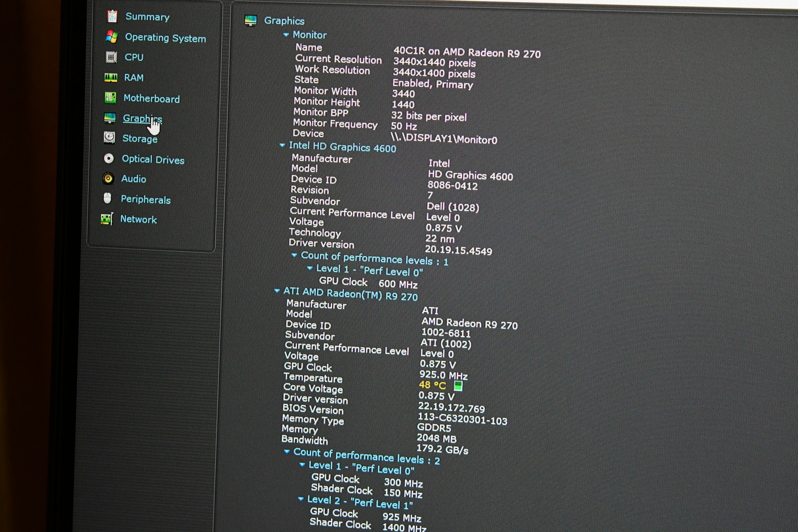
Task: Show the Peripherals section
Action: click(146, 199)
